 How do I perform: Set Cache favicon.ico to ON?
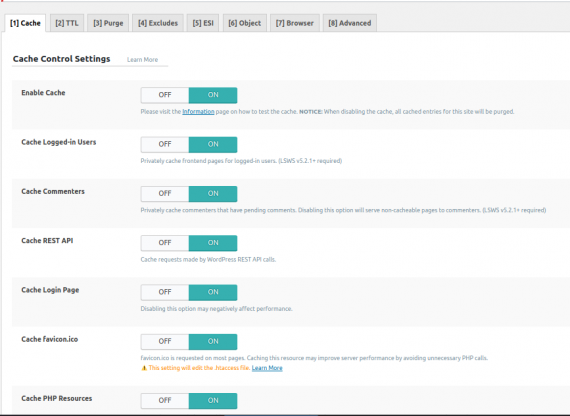(213, 341)
